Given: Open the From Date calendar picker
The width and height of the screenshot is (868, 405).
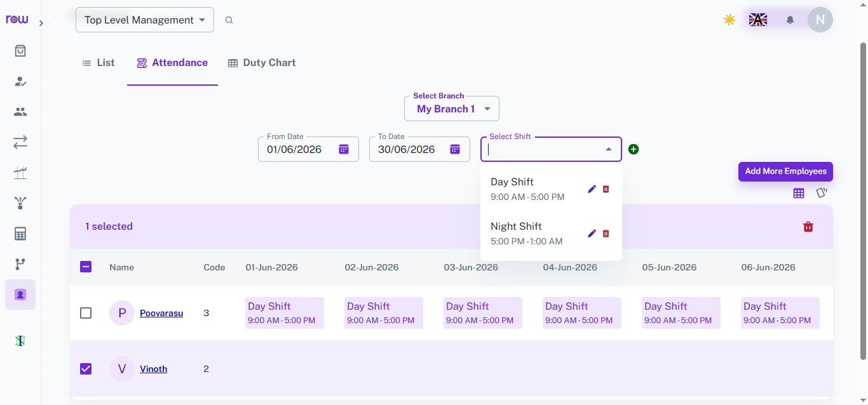Looking at the screenshot, I should tap(344, 149).
